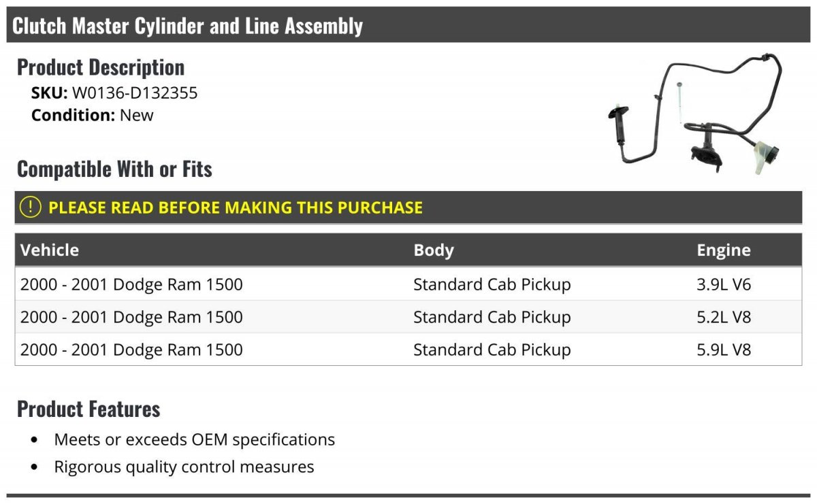The image size is (817, 504).
Task: Click the 5.9L V8 engine cell
Action: tap(724, 350)
